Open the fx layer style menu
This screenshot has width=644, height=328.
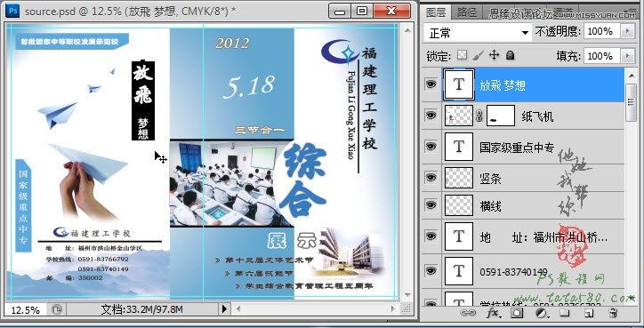(x=494, y=313)
